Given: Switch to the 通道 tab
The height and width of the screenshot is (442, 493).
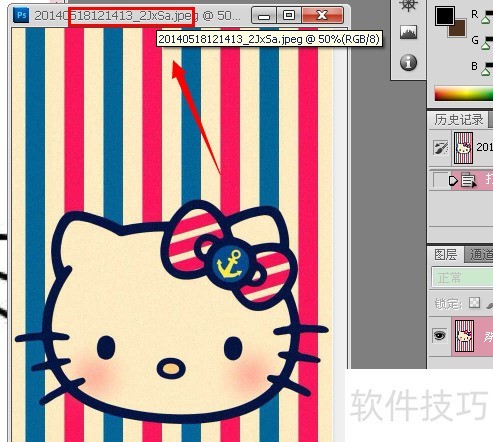Looking at the screenshot, I should point(480,255).
